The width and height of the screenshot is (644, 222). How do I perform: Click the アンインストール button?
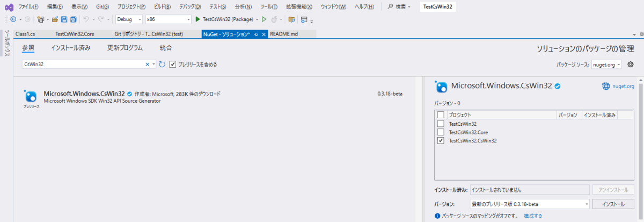point(613,190)
